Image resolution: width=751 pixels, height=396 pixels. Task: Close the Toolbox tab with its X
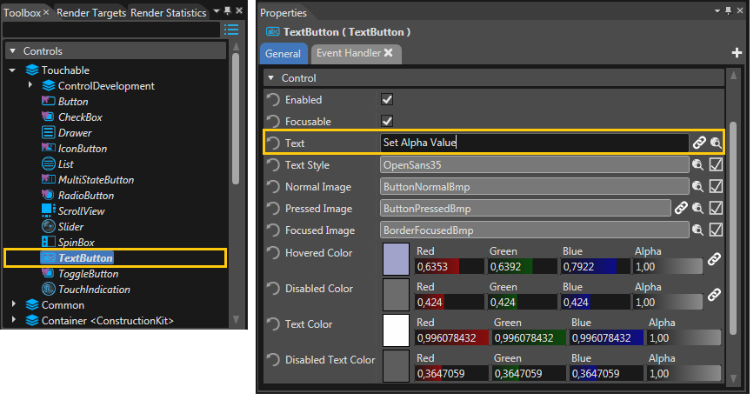46,12
